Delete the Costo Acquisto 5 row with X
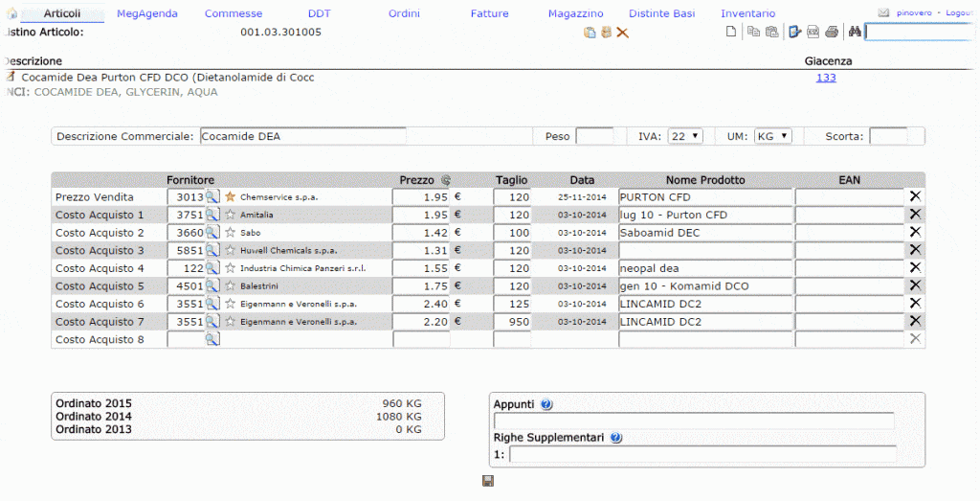Viewport: 980px width, 501px height. click(915, 285)
